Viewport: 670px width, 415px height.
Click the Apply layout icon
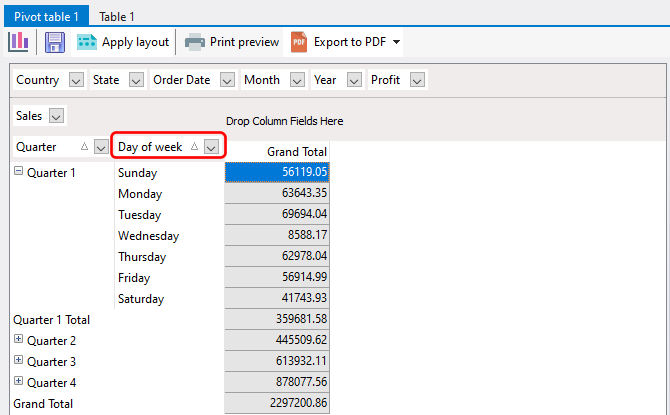87,42
